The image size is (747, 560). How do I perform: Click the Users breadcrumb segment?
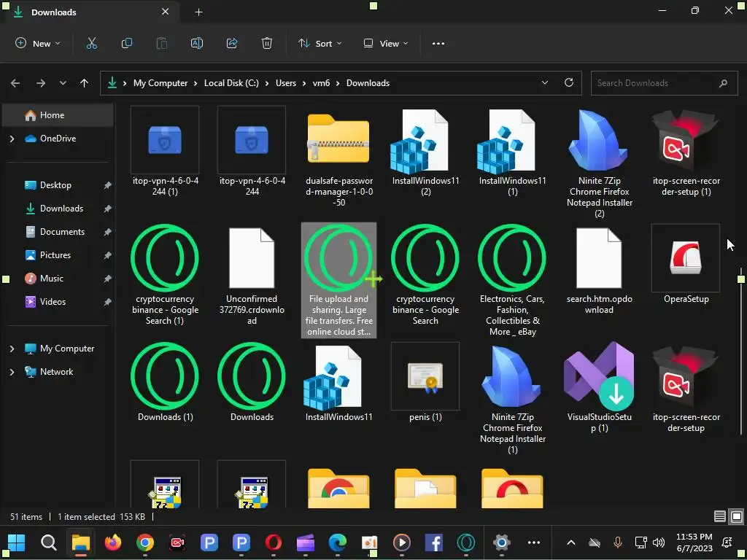tap(286, 83)
